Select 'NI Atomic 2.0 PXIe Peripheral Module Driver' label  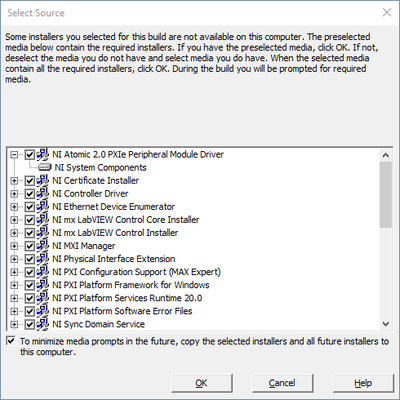pos(138,154)
